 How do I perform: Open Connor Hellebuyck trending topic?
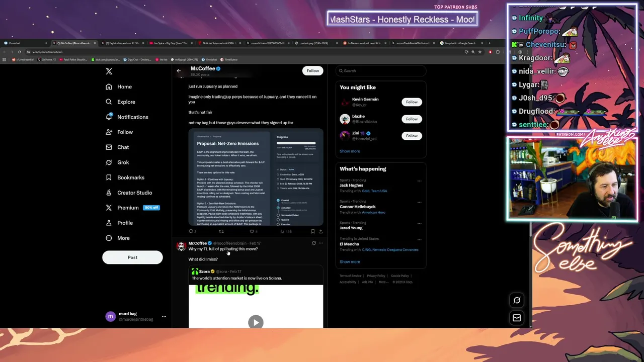coord(358,207)
